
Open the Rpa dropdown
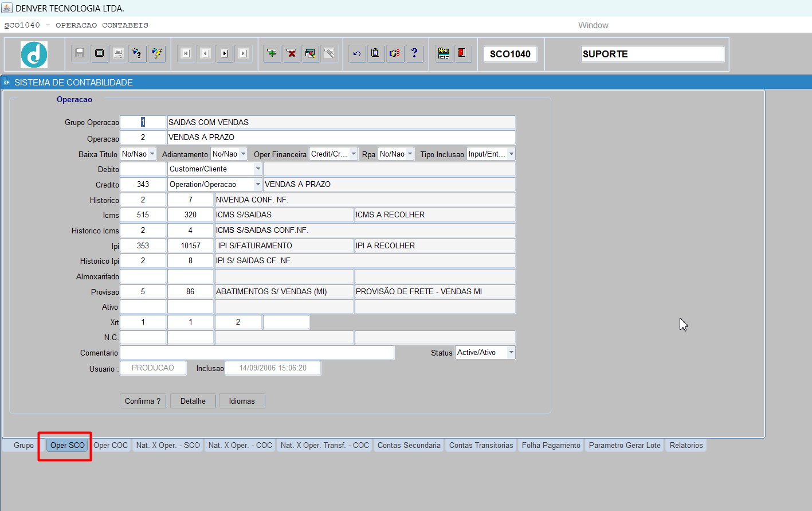[410, 154]
